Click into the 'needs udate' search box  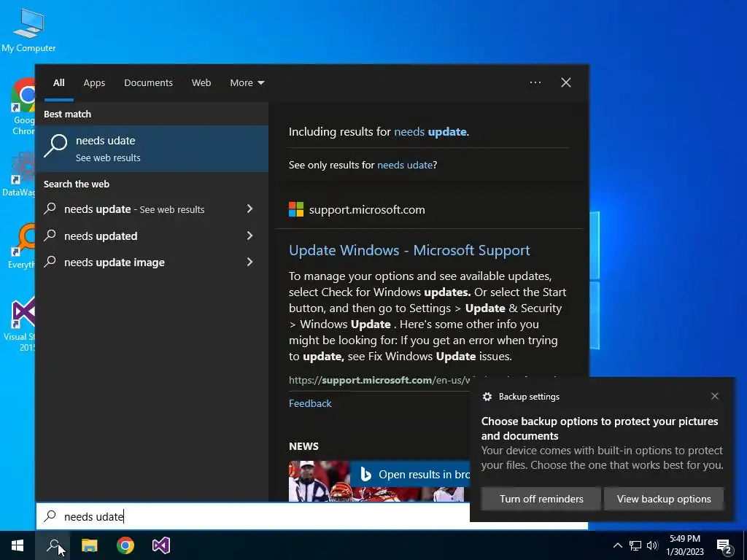(x=252, y=516)
